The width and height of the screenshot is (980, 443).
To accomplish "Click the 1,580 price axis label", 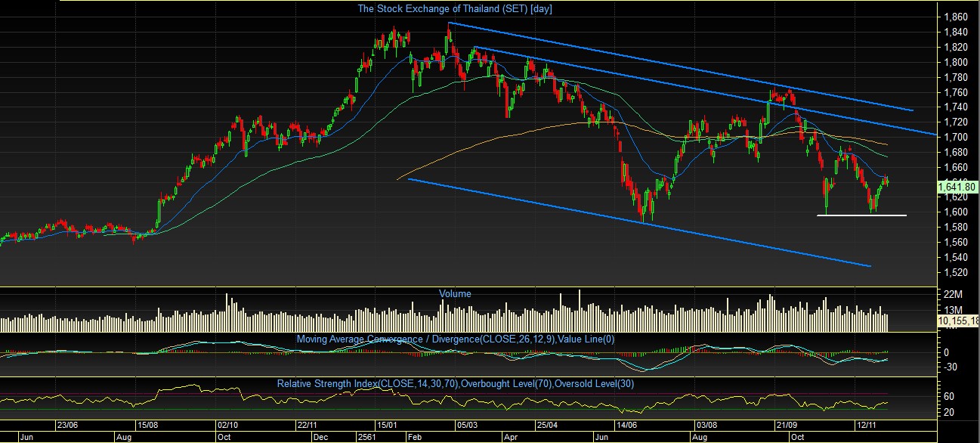I will coord(955,228).
